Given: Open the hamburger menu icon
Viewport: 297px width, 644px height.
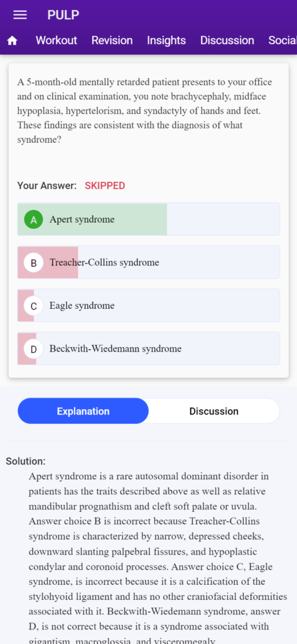Looking at the screenshot, I should (19, 15).
